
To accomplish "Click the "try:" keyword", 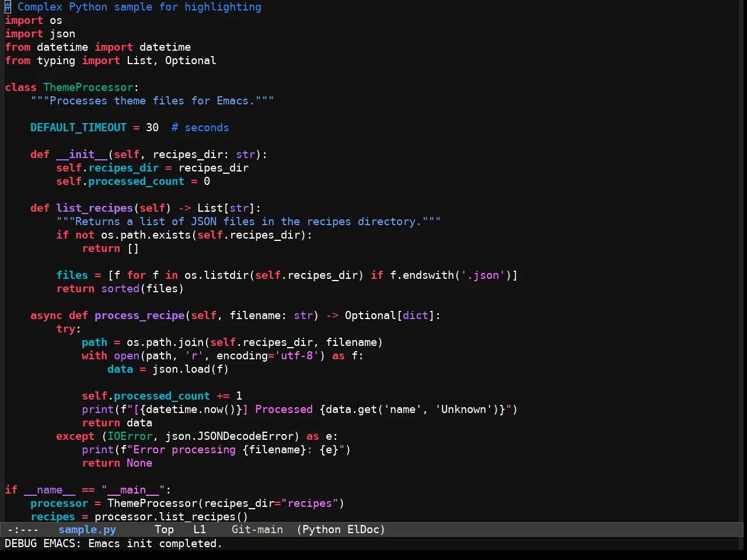I will pos(69,329).
